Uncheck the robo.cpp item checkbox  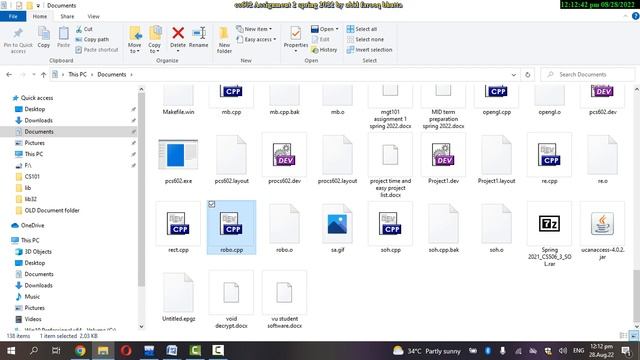pos(211,204)
